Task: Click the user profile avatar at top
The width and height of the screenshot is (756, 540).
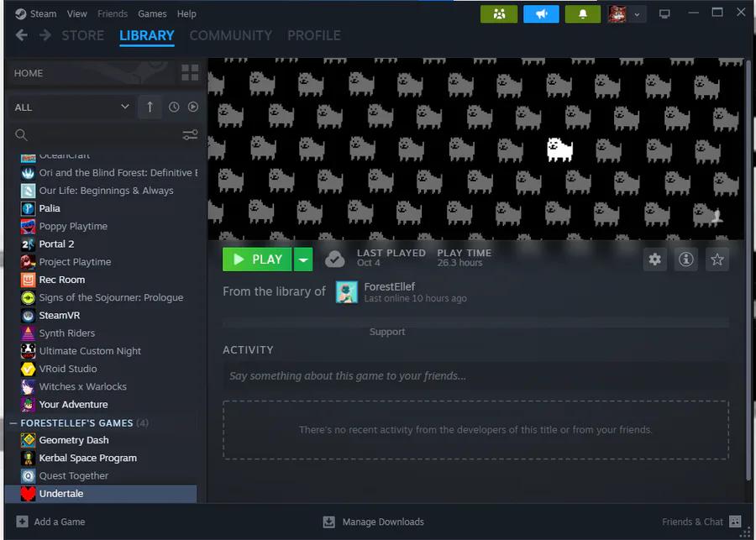Action: pos(617,14)
